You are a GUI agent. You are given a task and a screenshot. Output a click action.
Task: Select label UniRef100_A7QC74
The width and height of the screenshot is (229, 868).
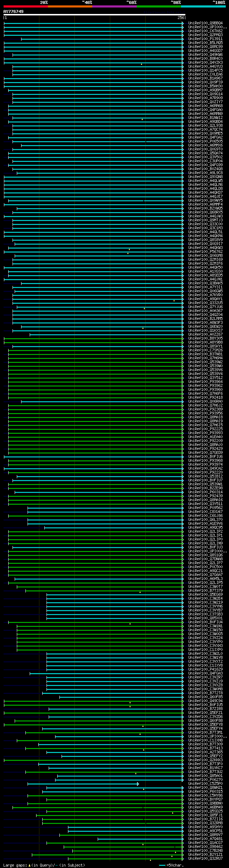(x=205, y=130)
